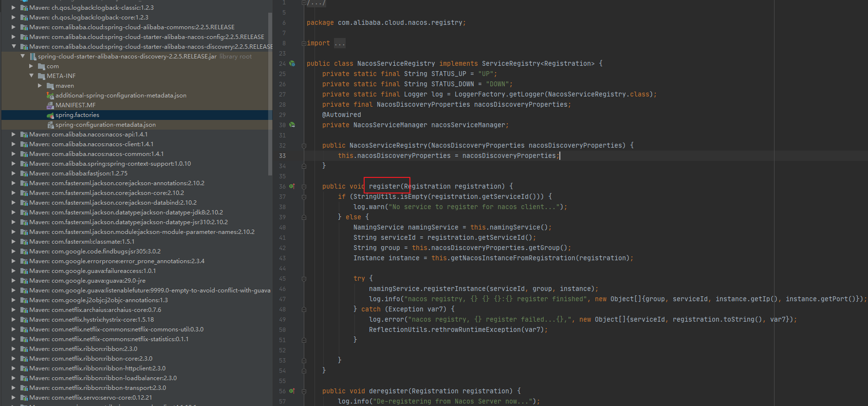The height and width of the screenshot is (406, 868).
Task: Click the library icon of ribbon-loadbalancer:2.3.0
Action: coord(24,378)
